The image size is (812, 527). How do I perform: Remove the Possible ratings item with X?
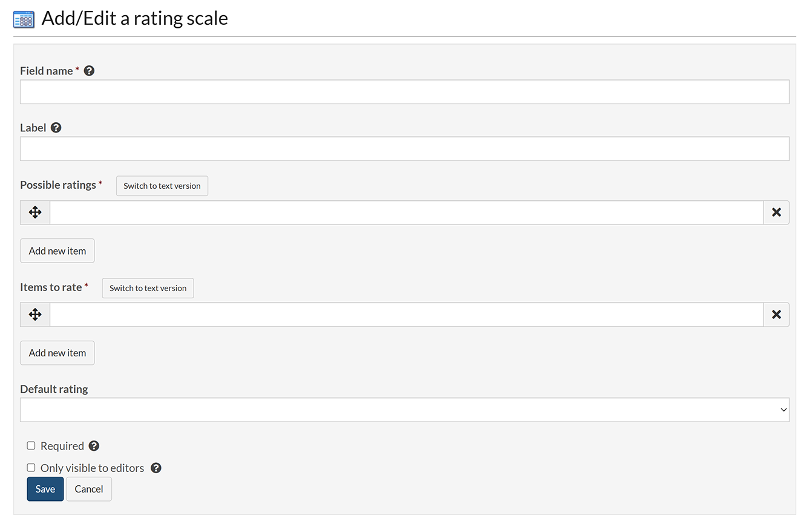pos(776,212)
